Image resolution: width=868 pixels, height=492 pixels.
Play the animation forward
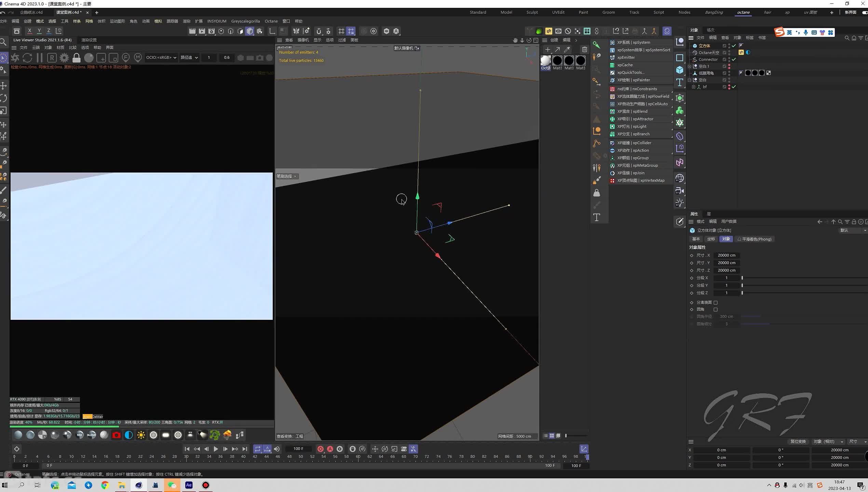[216, 449]
